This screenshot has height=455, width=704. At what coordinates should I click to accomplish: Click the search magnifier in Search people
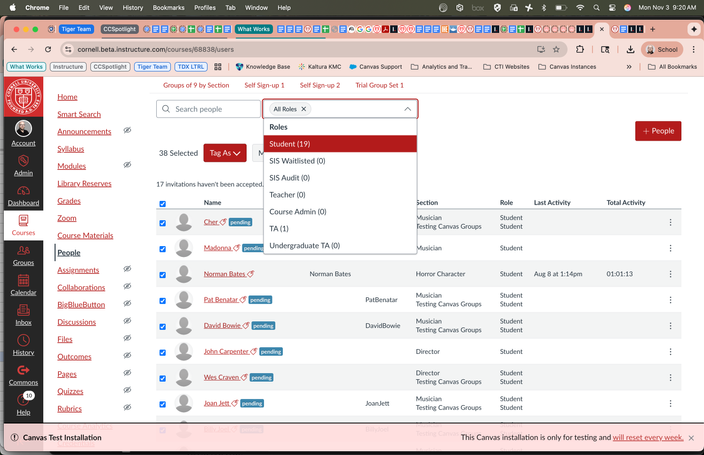(x=166, y=109)
